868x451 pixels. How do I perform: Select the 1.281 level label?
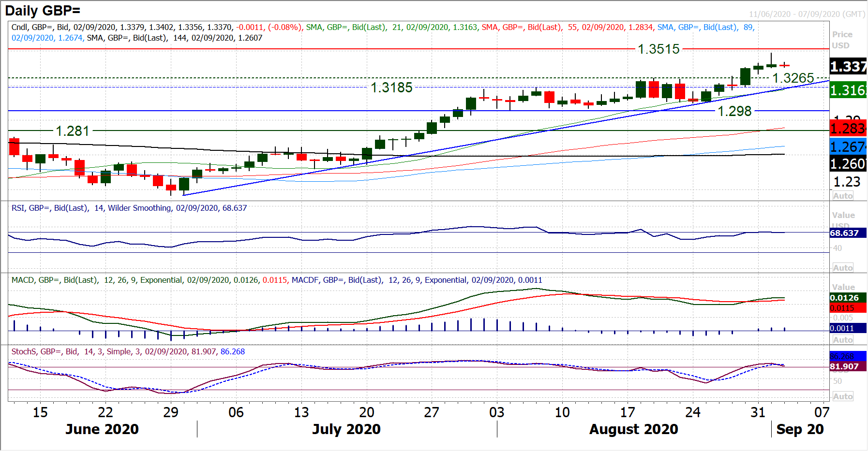pyautogui.click(x=73, y=131)
